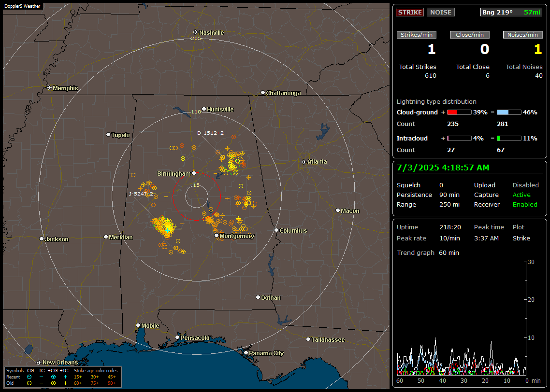Click the Recent -CG symbol in legend

tap(29, 377)
